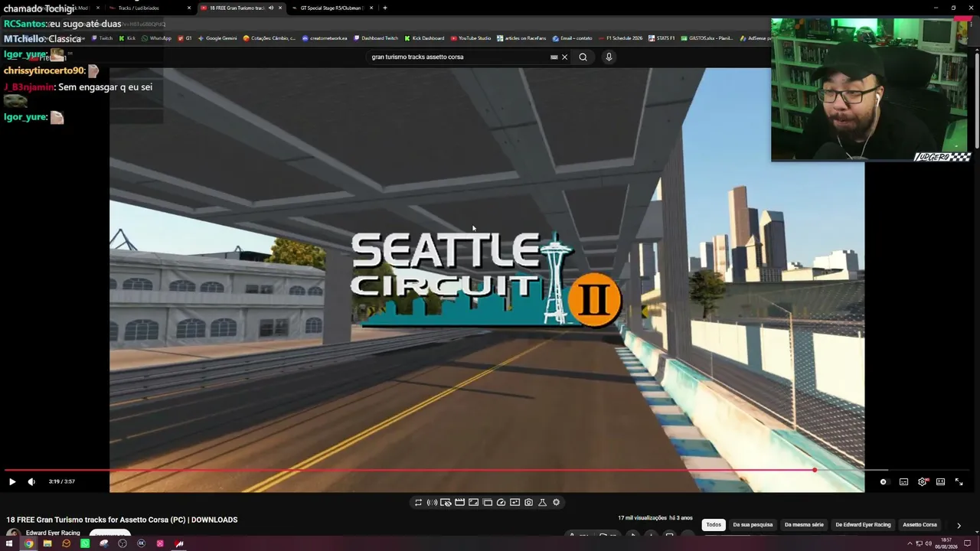Click the audio boost icon in extension toolbar
980x551 pixels.
click(432, 503)
